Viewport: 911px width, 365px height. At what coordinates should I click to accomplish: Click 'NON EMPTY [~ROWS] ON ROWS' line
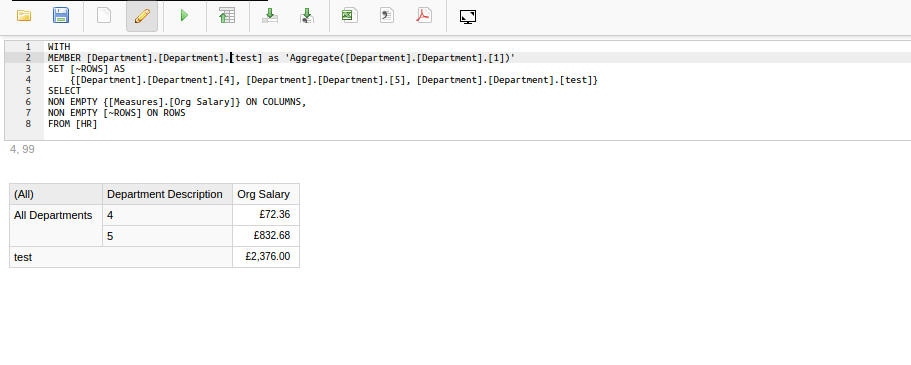116,113
